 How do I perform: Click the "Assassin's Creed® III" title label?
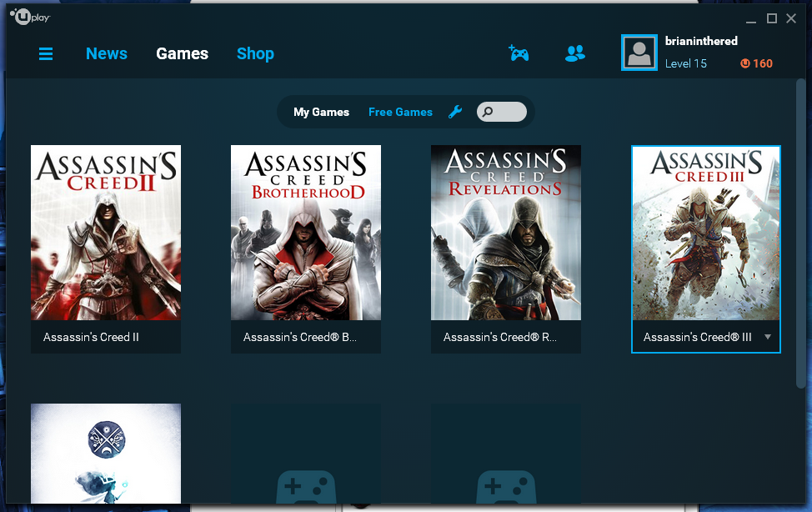697,337
